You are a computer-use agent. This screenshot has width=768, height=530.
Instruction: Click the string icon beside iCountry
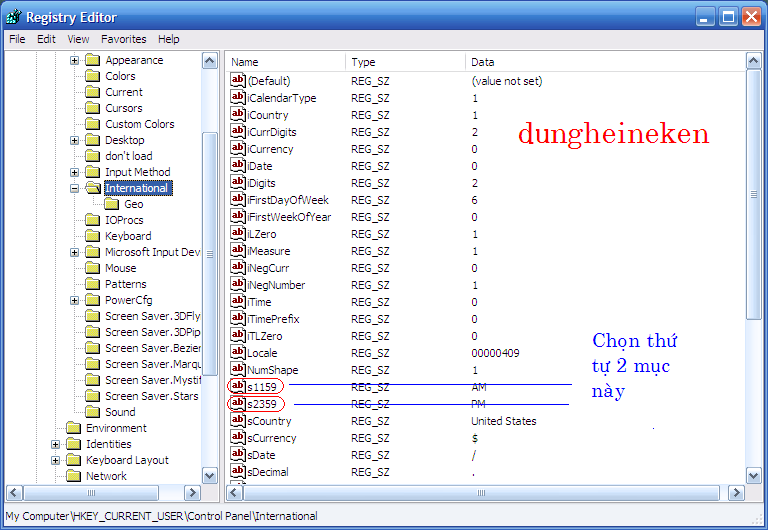[238, 114]
